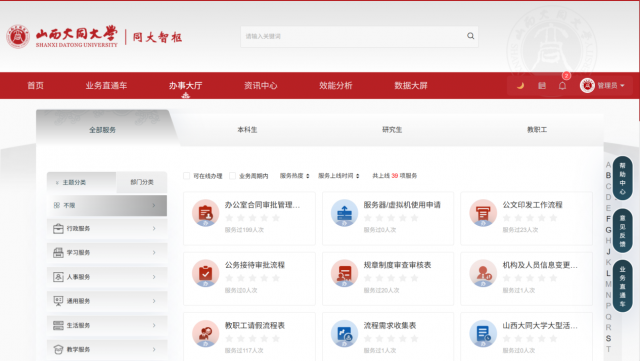The image size is (640, 361).
Task: Sort services by 服务热度
Action: click(294, 176)
